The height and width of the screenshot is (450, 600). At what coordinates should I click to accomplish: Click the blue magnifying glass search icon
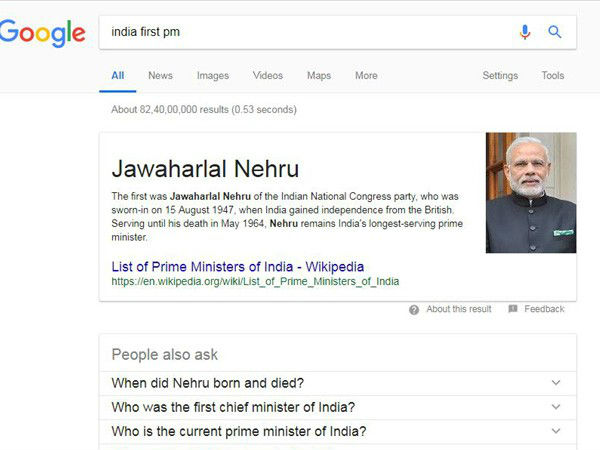[x=554, y=32]
